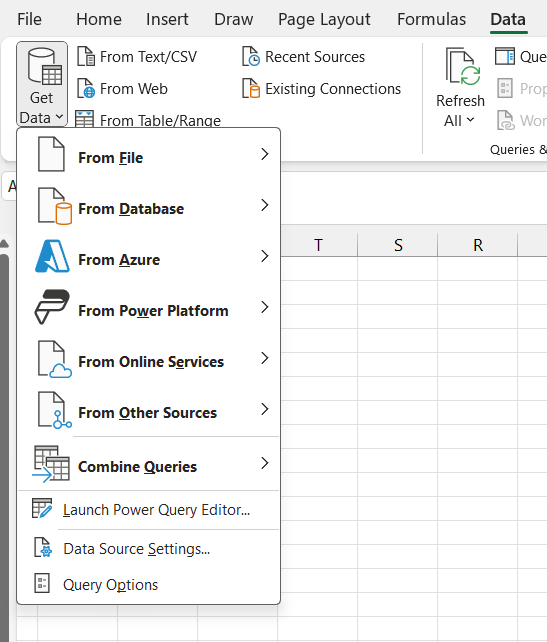Viewport: 547px width, 642px height.
Task: Click the From Web globe icon
Action: (86, 88)
